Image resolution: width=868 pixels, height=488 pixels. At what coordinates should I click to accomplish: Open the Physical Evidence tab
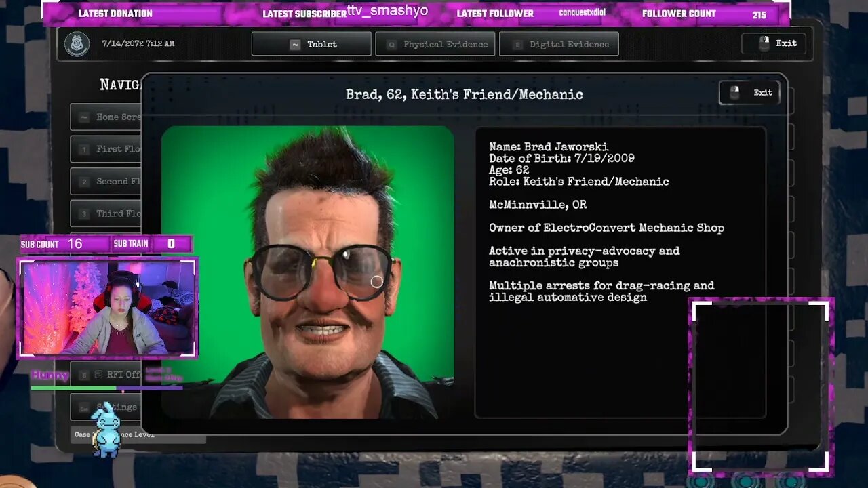point(435,44)
